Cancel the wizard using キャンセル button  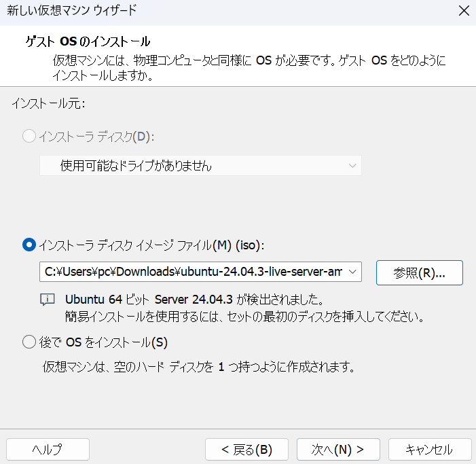point(429,449)
